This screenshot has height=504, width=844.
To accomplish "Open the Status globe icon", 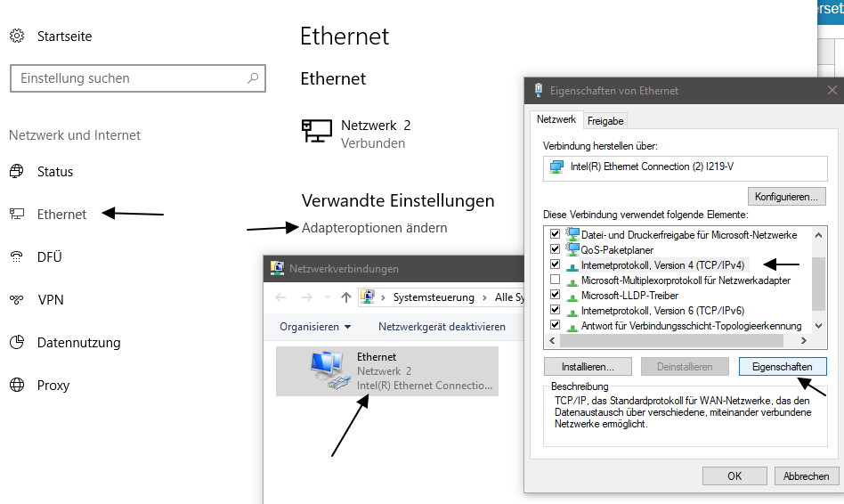I will 17,171.
